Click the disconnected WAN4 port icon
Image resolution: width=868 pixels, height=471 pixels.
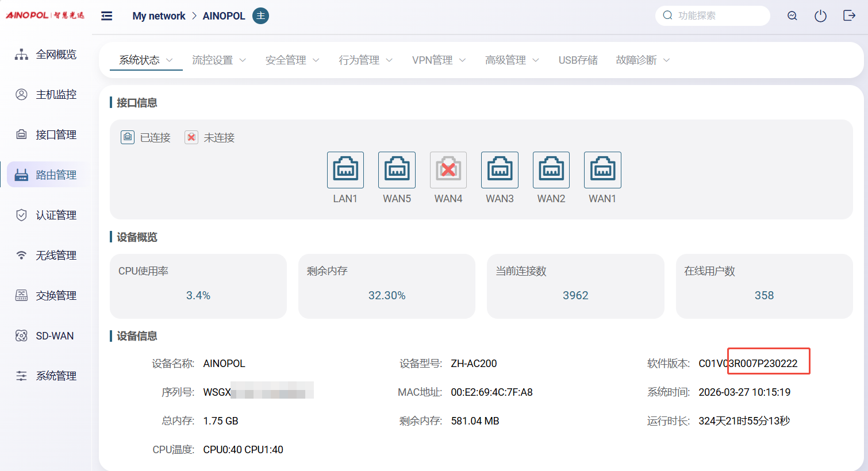tap(448, 170)
